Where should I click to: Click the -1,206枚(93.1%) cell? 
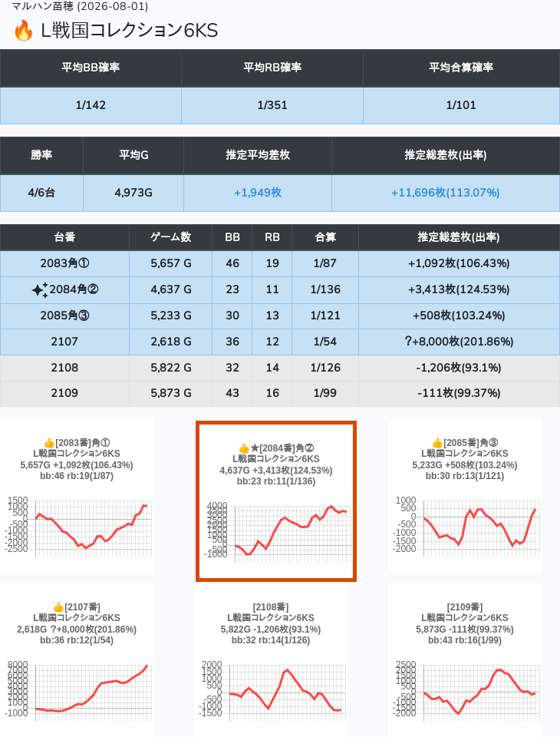[459, 368]
